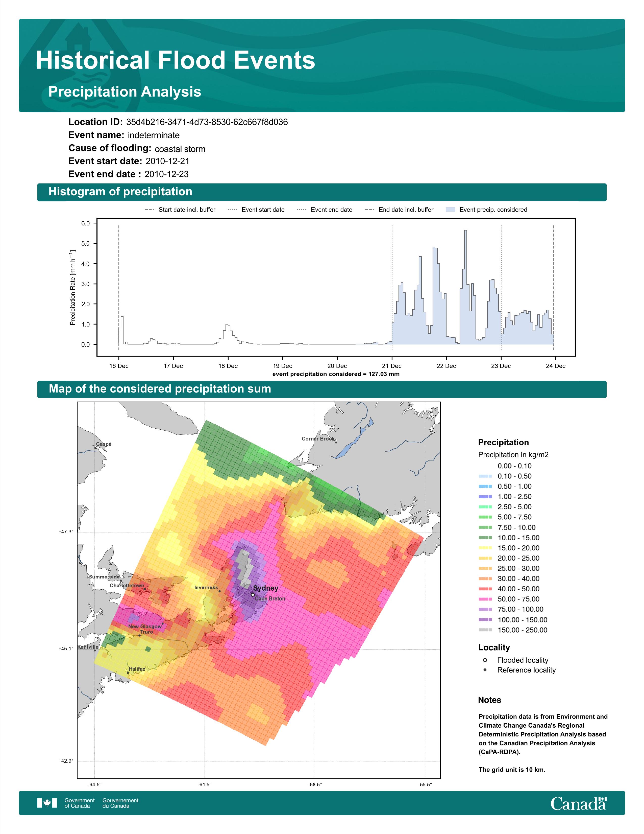Click the 40.00 - 50.00 legend swatch
644x834 pixels.
tap(485, 589)
